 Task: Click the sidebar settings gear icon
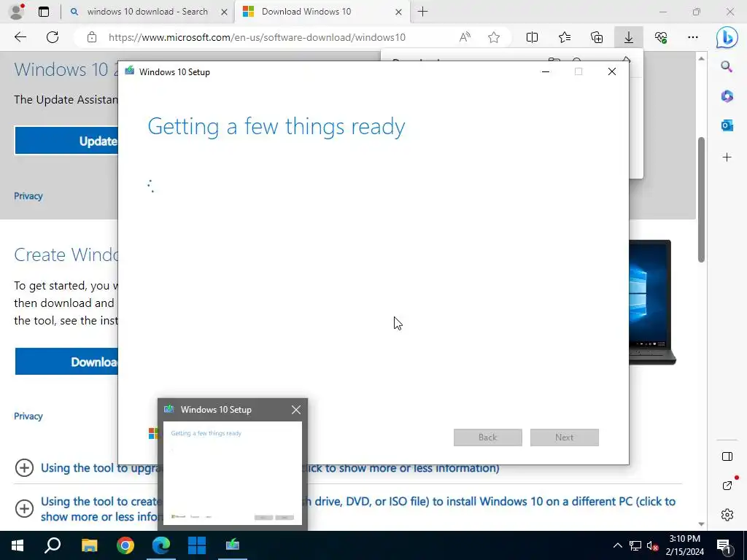coord(727,515)
